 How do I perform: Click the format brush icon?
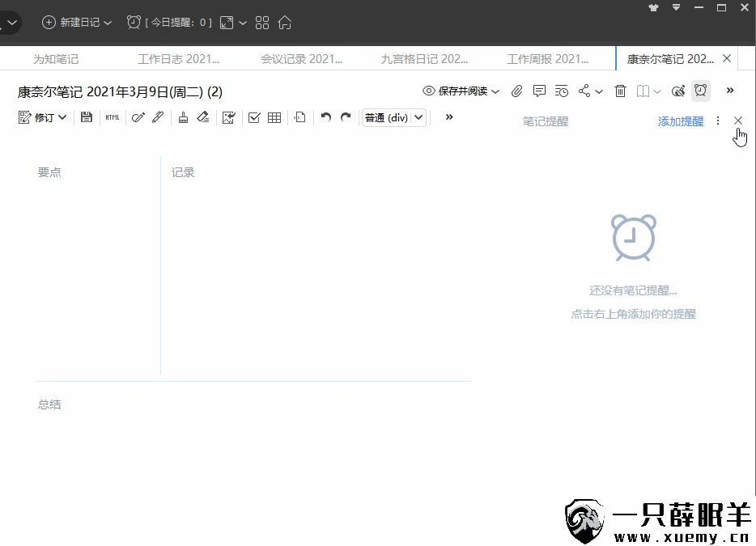click(183, 117)
